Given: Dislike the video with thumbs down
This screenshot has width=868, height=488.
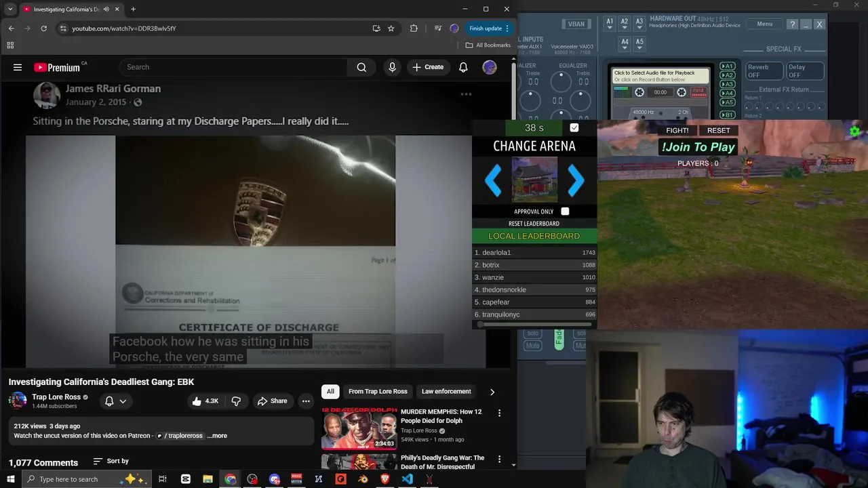Looking at the screenshot, I should pos(236,401).
